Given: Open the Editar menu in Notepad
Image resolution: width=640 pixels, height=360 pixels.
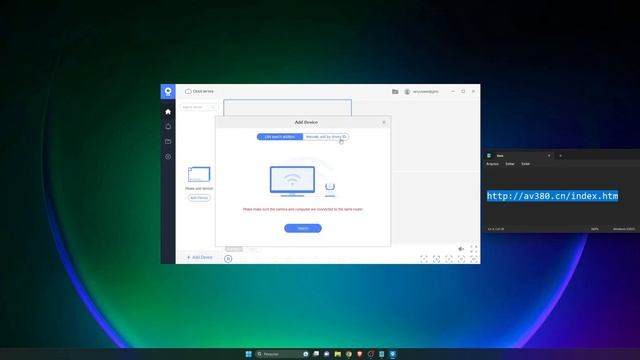Looking at the screenshot, I should point(510,164).
